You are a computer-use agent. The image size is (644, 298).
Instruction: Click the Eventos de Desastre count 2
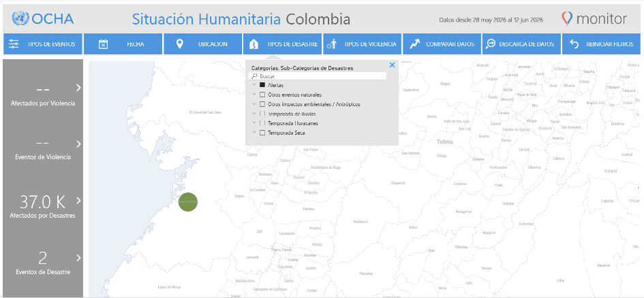pos(43,259)
